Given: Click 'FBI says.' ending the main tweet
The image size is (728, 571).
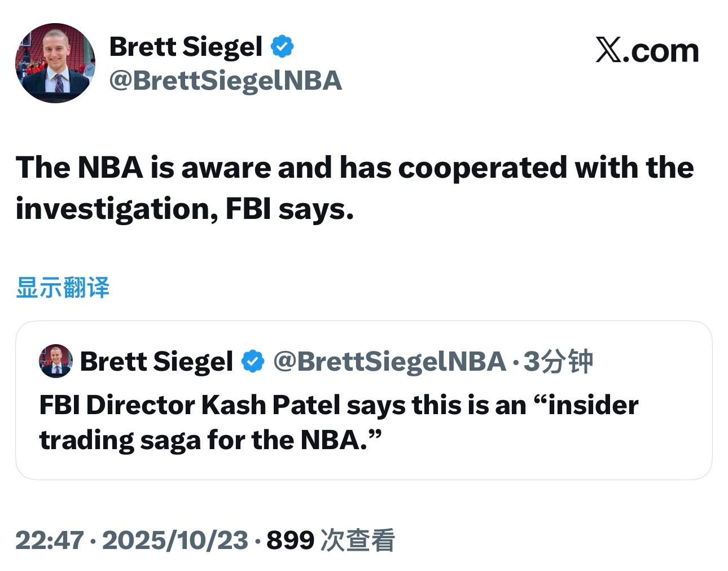Looking at the screenshot, I should coord(290,209).
